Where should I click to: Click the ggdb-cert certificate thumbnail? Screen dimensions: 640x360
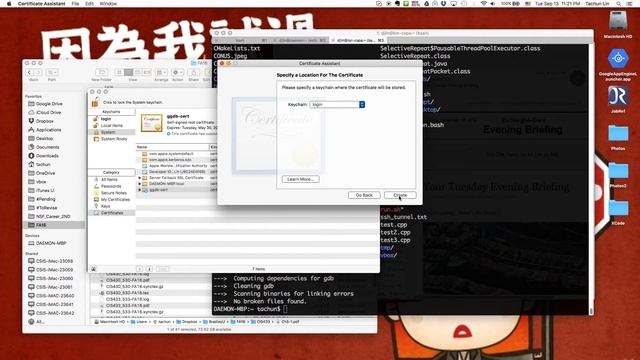[x=151, y=123]
